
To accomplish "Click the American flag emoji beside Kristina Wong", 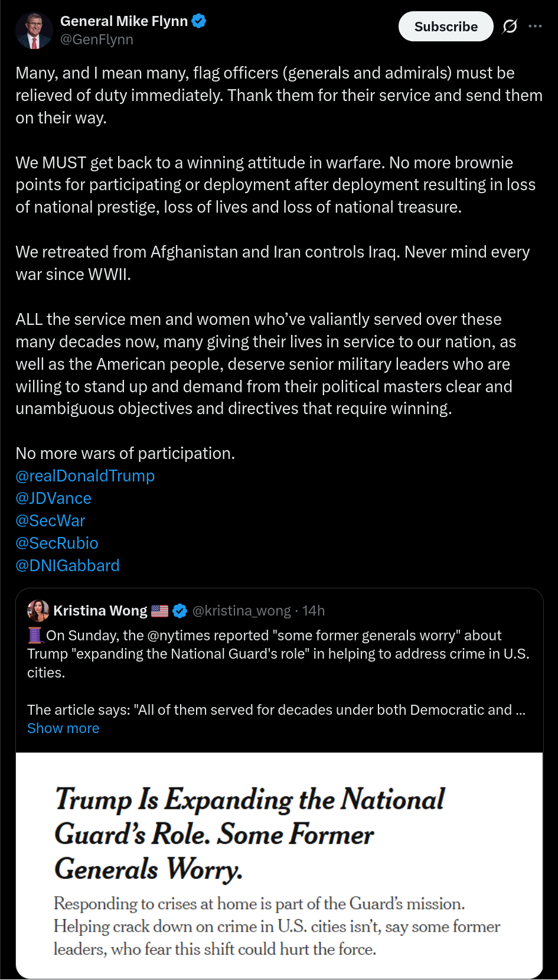I will click(160, 611).
